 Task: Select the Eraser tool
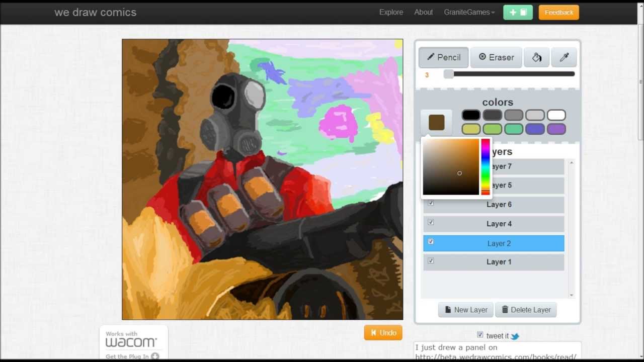496,57
